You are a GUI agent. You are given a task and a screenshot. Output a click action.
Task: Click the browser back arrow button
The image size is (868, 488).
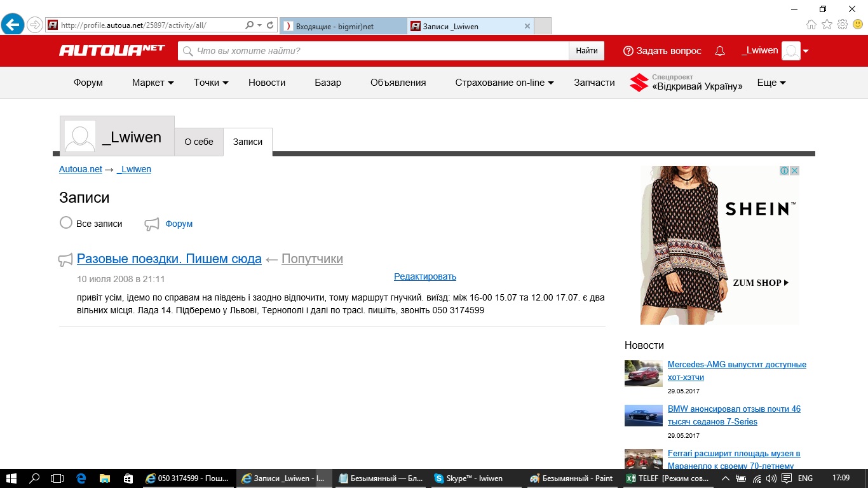click(x=13, y=25)
